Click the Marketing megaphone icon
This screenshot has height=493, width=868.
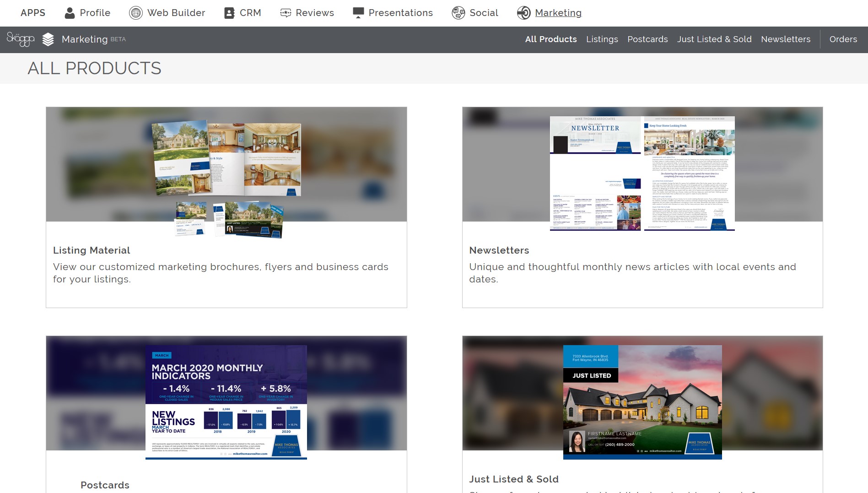coord(524,13)
